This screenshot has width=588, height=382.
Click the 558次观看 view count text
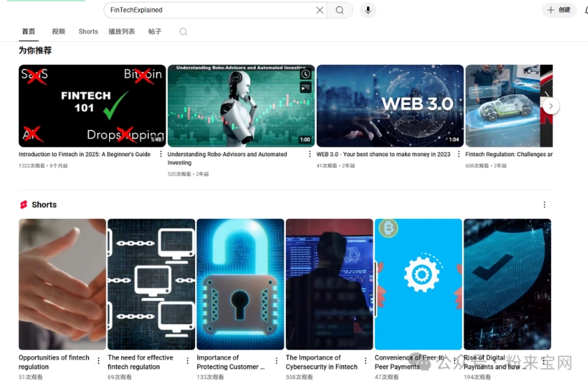(x=299, y=376)
